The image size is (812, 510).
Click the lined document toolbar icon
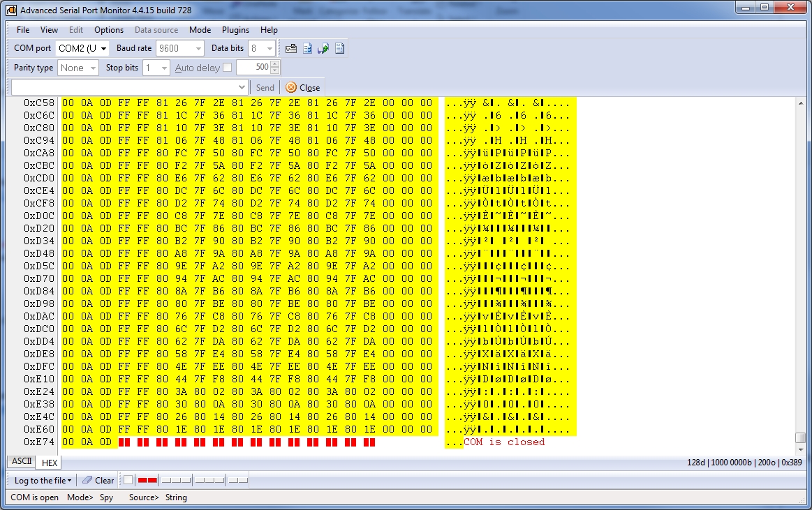340,48
